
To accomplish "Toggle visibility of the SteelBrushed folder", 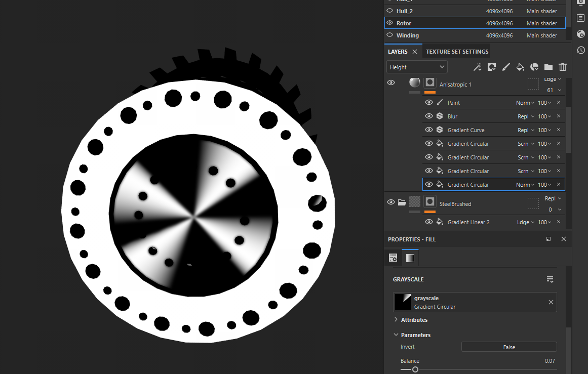I will (391, 202).
